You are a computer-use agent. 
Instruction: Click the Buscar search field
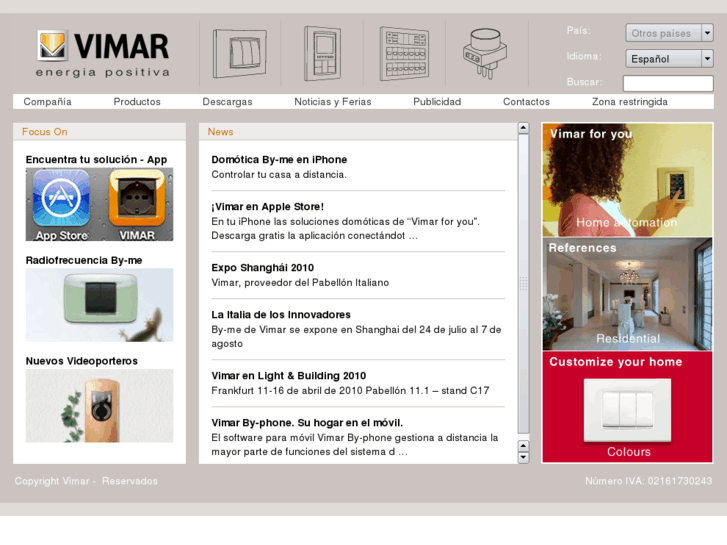point(668,83)
